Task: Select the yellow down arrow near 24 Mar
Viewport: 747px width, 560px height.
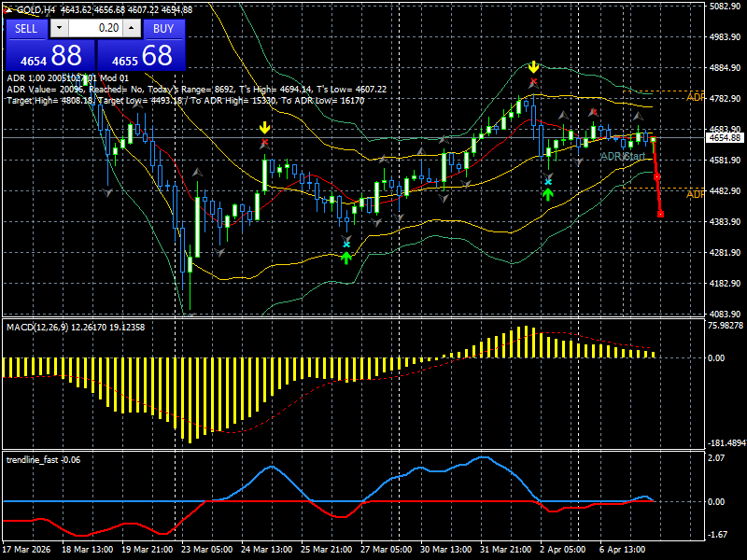Action: click(x=264, y=128)
